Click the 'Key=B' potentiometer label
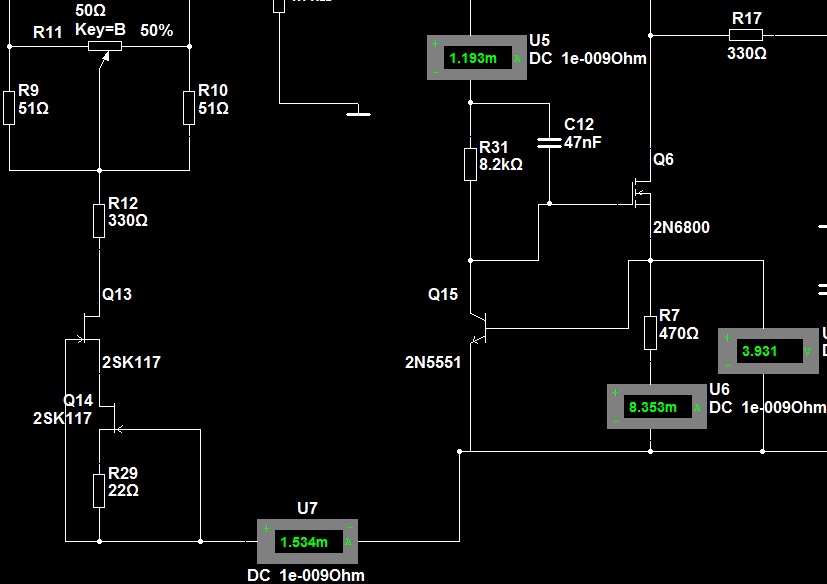 click(x=100, y=30)
